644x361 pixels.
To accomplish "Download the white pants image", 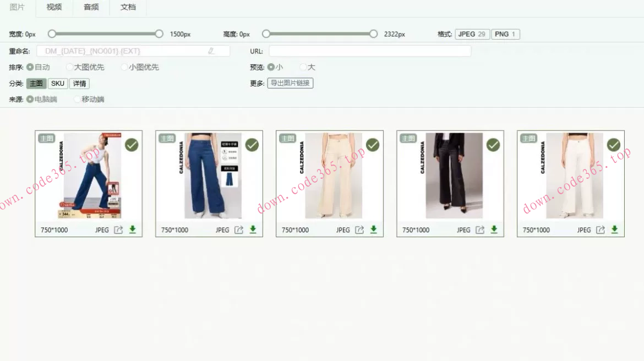I will coord(614,229).
